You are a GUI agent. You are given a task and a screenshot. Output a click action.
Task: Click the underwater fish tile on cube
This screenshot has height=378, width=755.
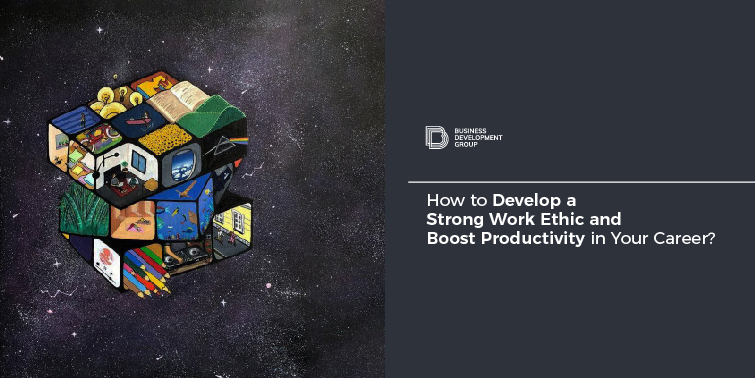pyautogui.click(x=177, y=220)
